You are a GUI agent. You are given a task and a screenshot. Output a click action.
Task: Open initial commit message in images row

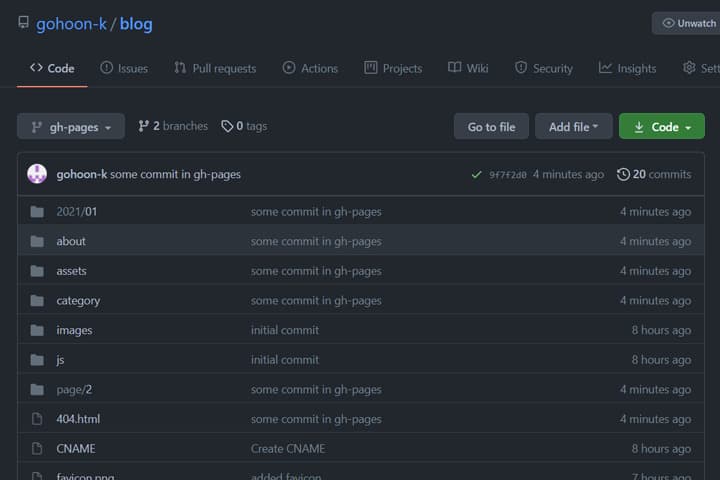click(x=285, y=330)
